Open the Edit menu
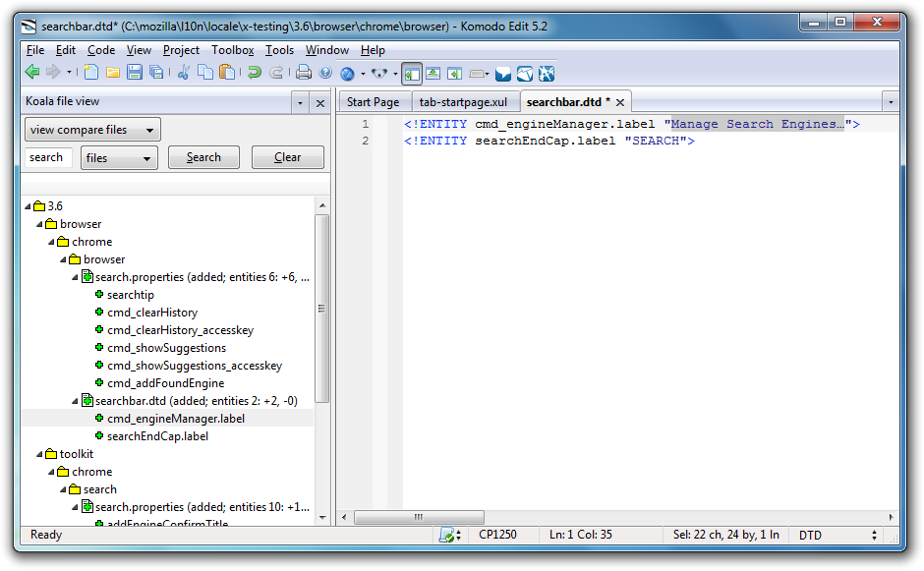Viewport: 924px width, 571px height. 66,50
